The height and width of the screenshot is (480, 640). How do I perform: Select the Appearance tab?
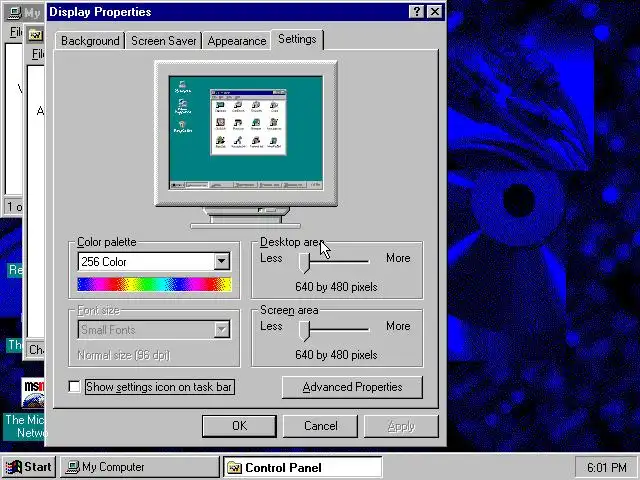point(237,41)
